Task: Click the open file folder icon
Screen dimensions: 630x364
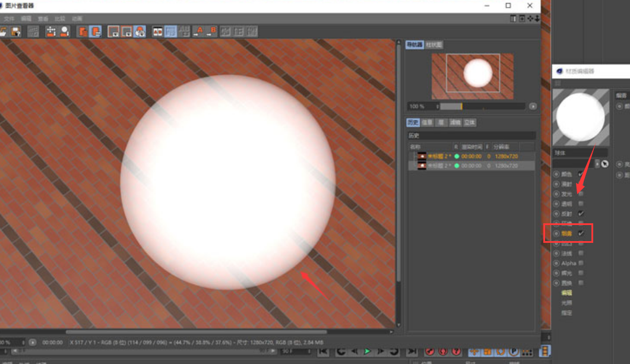Action: click(4, 31)
